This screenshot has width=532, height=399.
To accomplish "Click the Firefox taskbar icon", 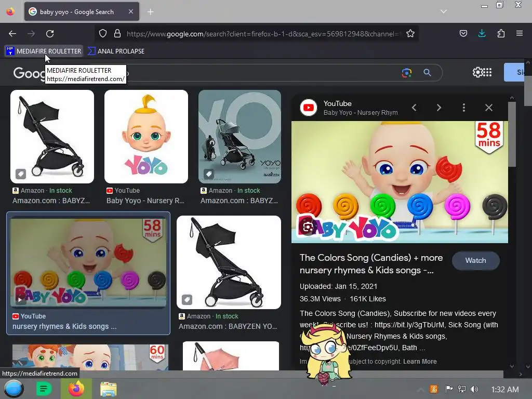I will pyautogui.click(x=76, y=389).
